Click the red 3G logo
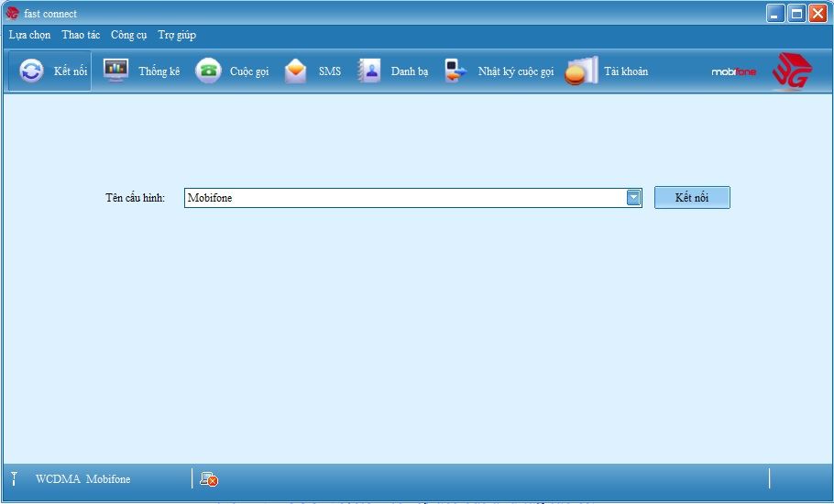Viewport: 834px width, 504px height. coord(791,71)
